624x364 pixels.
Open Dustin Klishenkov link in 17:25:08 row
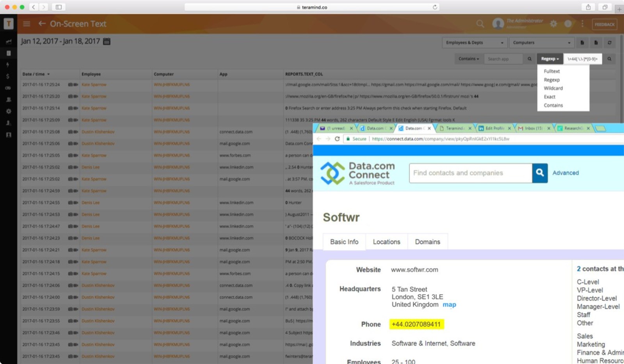coord(98,132)
